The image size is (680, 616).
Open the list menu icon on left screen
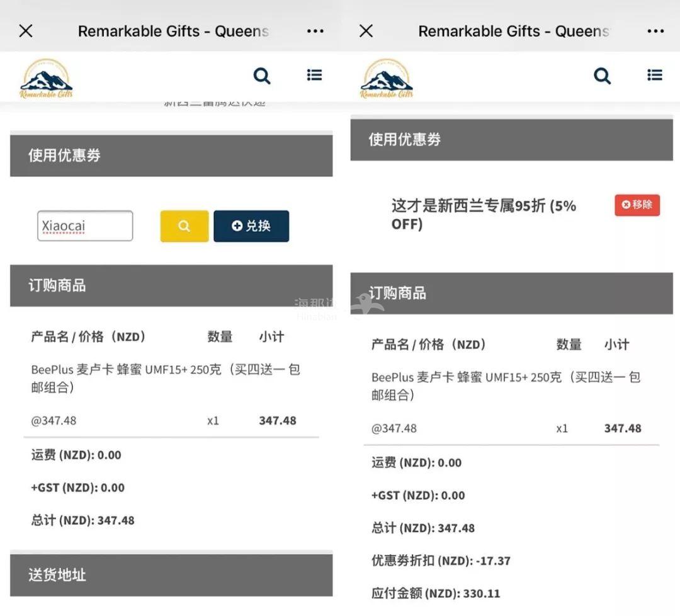coord(314,75)
